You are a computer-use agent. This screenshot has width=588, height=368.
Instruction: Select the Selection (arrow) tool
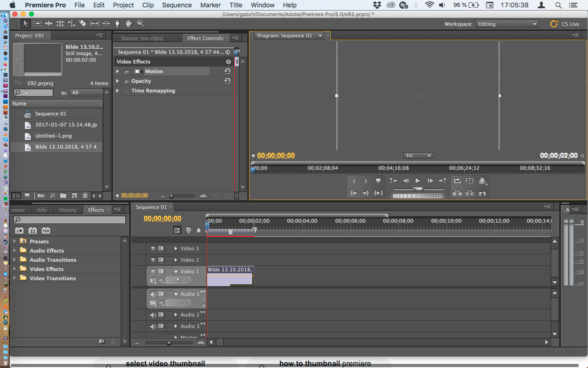pos(26,23)
